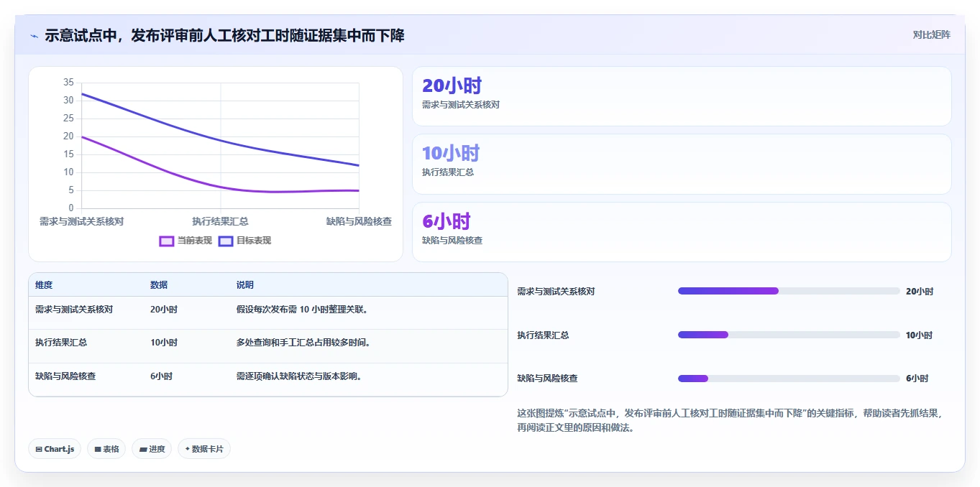Click the 进度 tag chip
The image size is (980, 487).
tap(152, 449)
